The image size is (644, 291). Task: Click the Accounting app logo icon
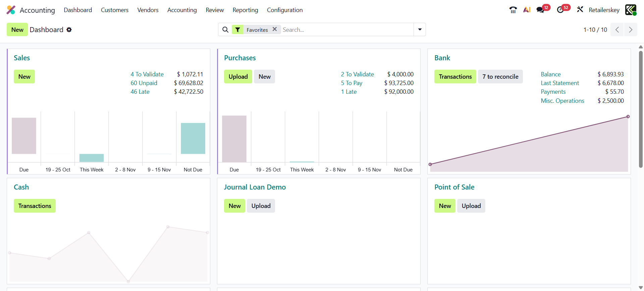(11, 10)
